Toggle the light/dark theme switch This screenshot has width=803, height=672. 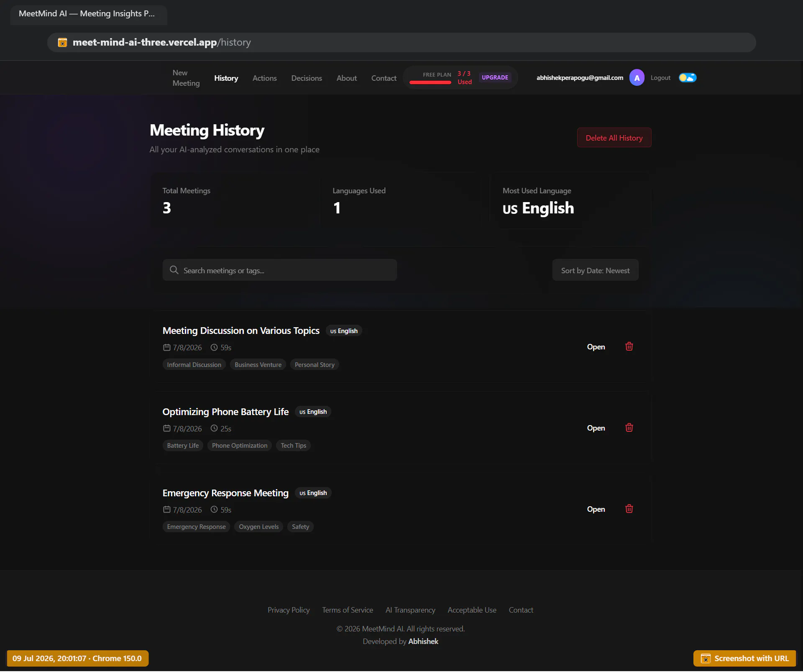688,78
